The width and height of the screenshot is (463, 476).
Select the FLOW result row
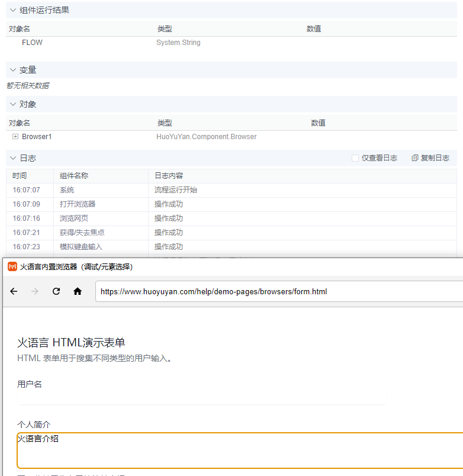[231, 43]
